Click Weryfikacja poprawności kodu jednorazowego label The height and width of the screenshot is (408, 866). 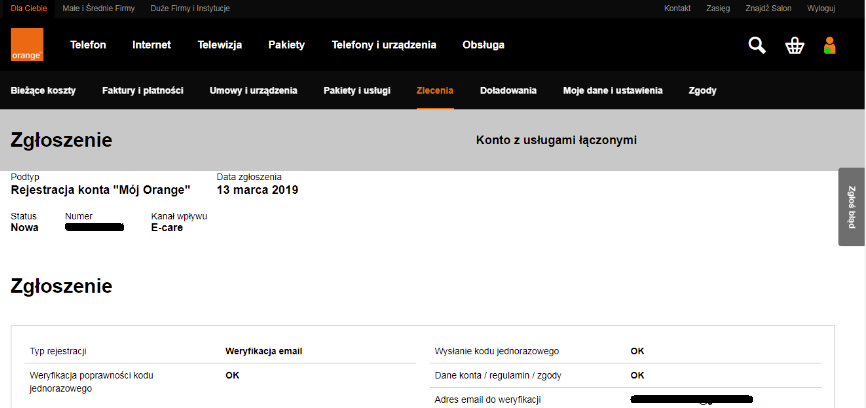pyautogui.click(x=92, y=382)
